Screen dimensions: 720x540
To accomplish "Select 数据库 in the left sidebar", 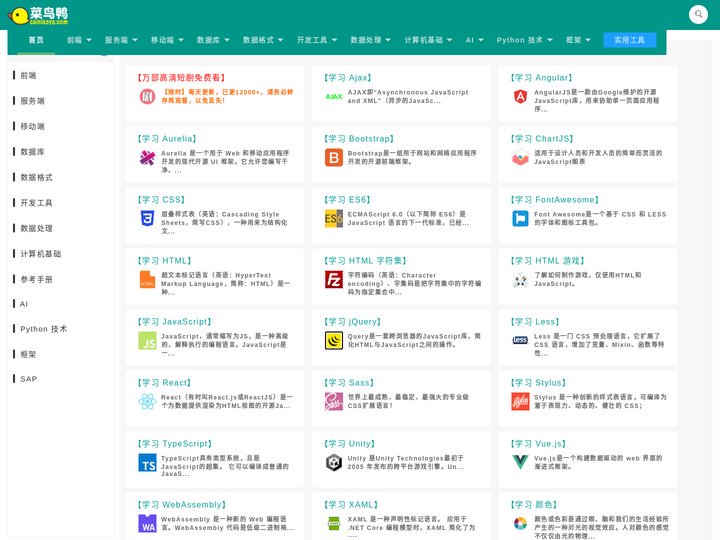I will pos(32,152).
